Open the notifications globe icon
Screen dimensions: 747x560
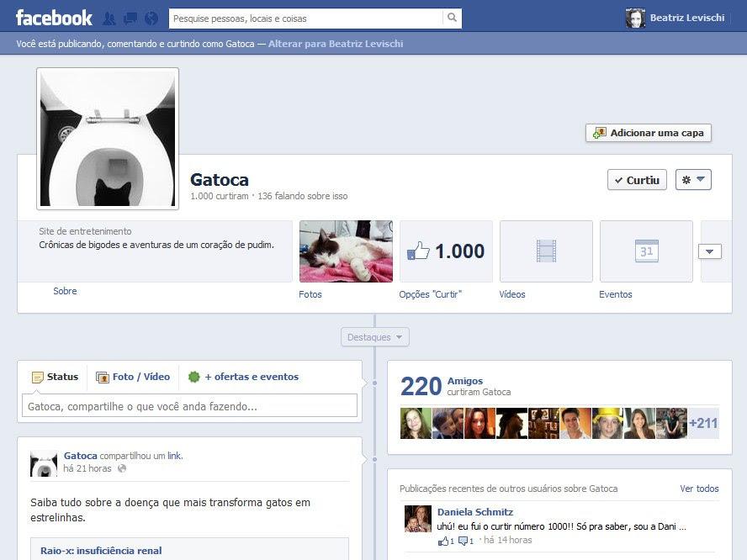pyautogui.click(x=151, y=18)
